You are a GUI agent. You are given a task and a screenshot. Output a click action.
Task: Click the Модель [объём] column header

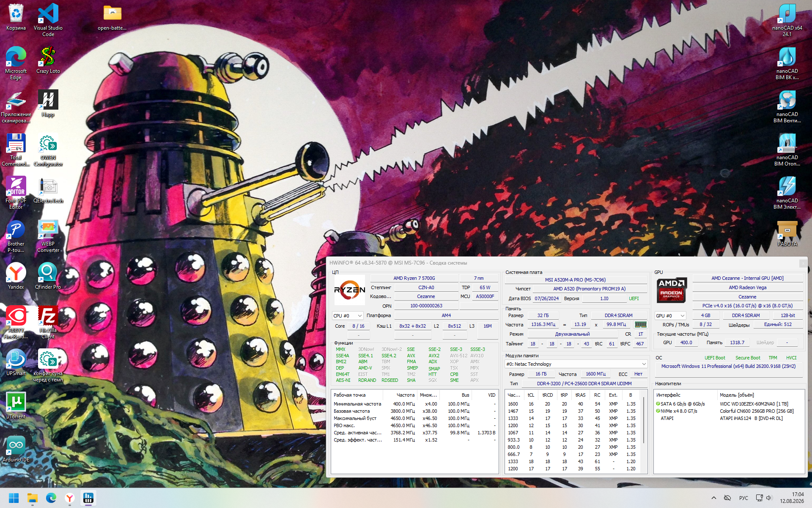pos(761,395)
